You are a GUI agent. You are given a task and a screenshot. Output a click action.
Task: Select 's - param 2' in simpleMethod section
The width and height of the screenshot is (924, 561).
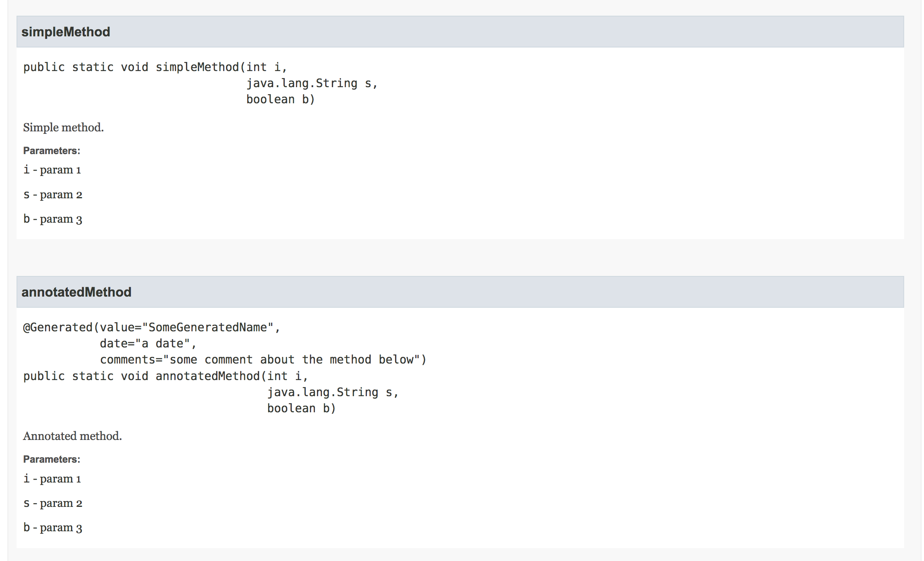click(53, 195)
